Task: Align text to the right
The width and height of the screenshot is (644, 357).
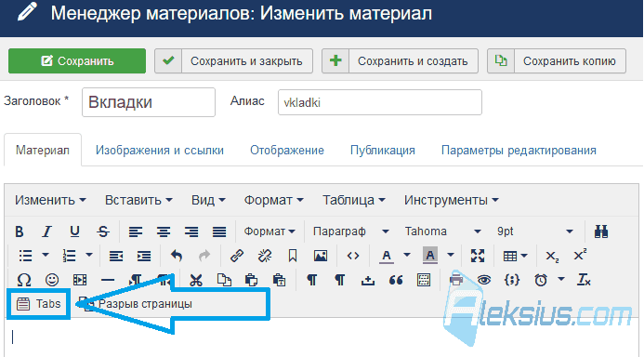Action: click(191, 231)
